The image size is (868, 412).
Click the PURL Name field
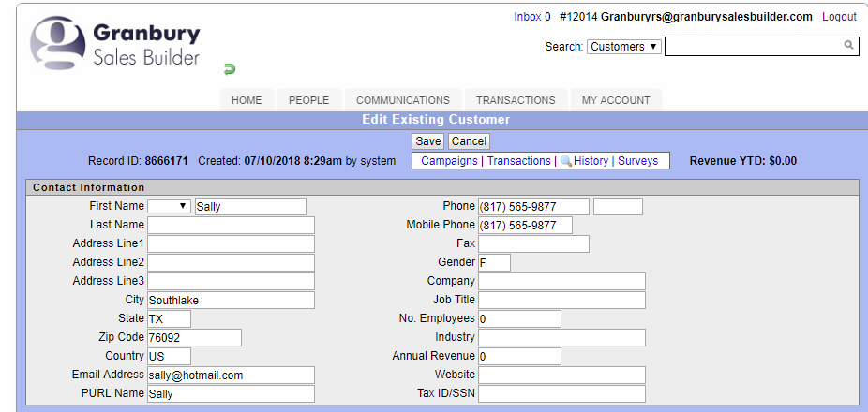[231, 394]
